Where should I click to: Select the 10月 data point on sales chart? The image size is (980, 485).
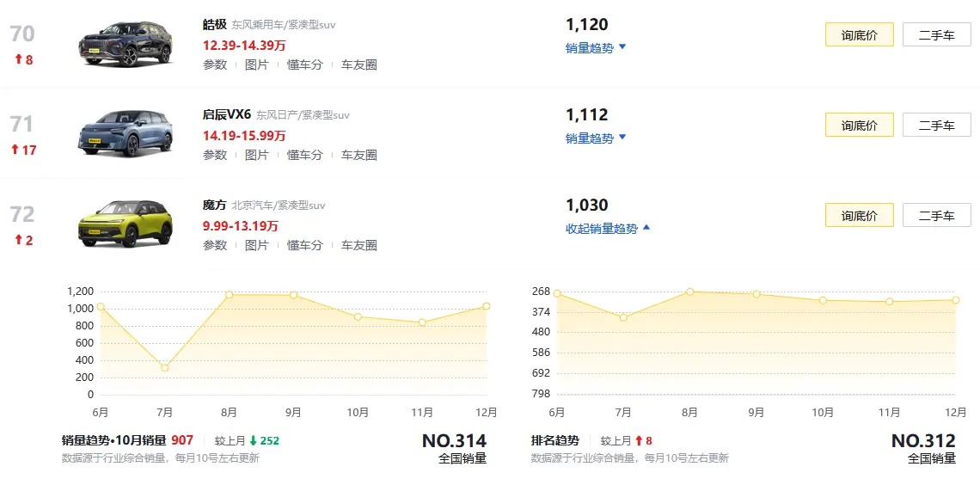click(x=358, y=316)
